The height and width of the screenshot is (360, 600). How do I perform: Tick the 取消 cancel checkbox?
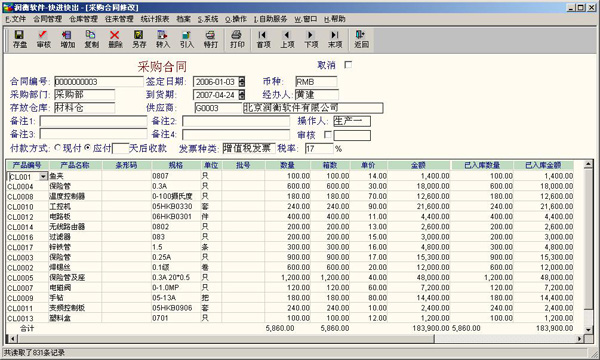pyautogui.click(x=348, y=65)
